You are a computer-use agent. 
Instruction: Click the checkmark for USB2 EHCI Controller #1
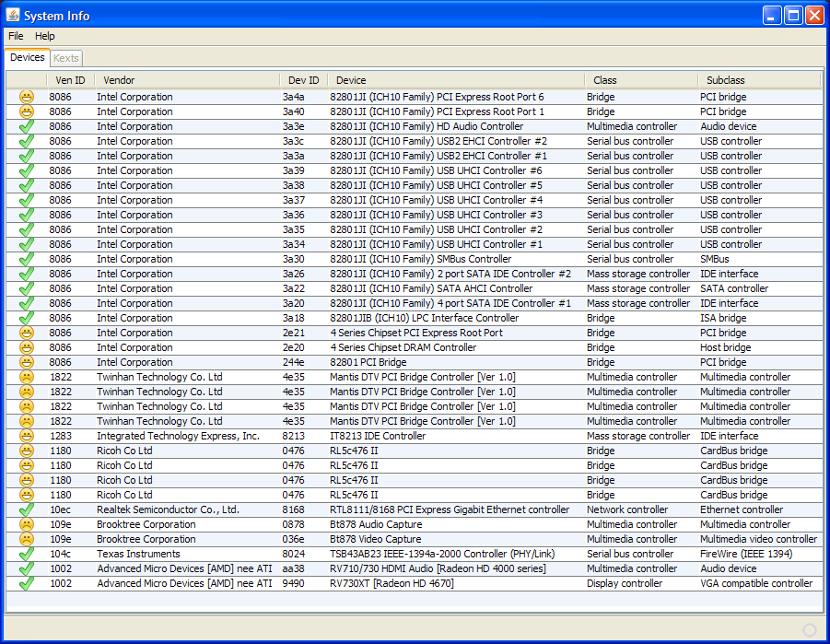tap(27, 157)
